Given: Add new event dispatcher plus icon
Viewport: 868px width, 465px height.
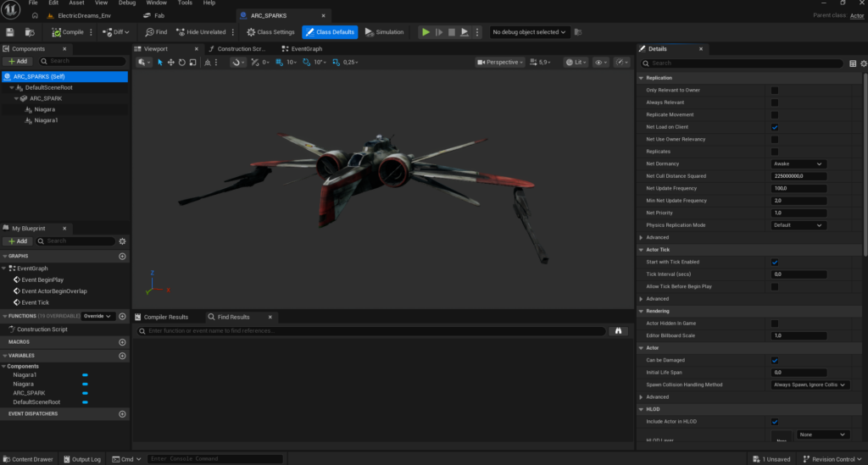Looking at the screenshot, I should (x=122, y=414).
